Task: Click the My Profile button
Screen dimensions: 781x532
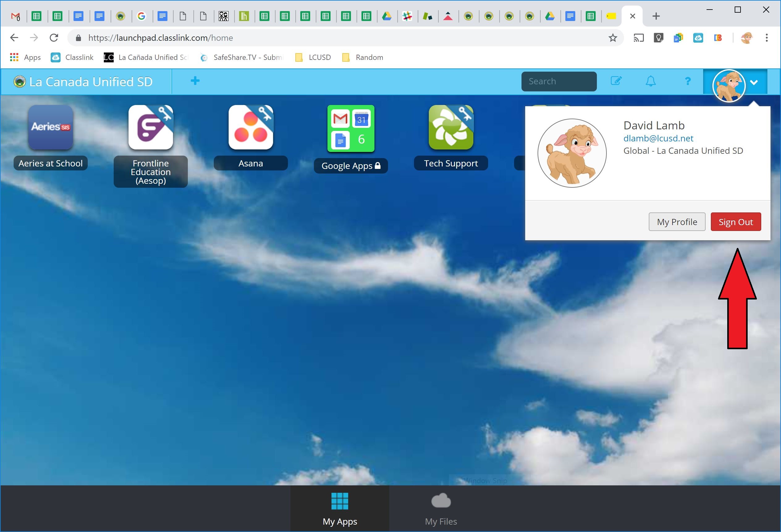Action: [x=677, y=222]
